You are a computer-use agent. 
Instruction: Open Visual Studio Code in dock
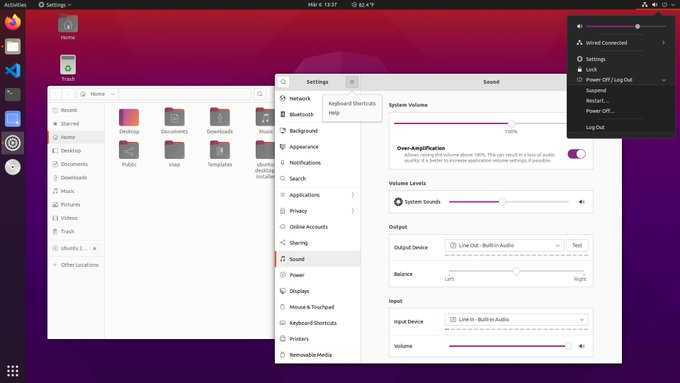(13, 71)
